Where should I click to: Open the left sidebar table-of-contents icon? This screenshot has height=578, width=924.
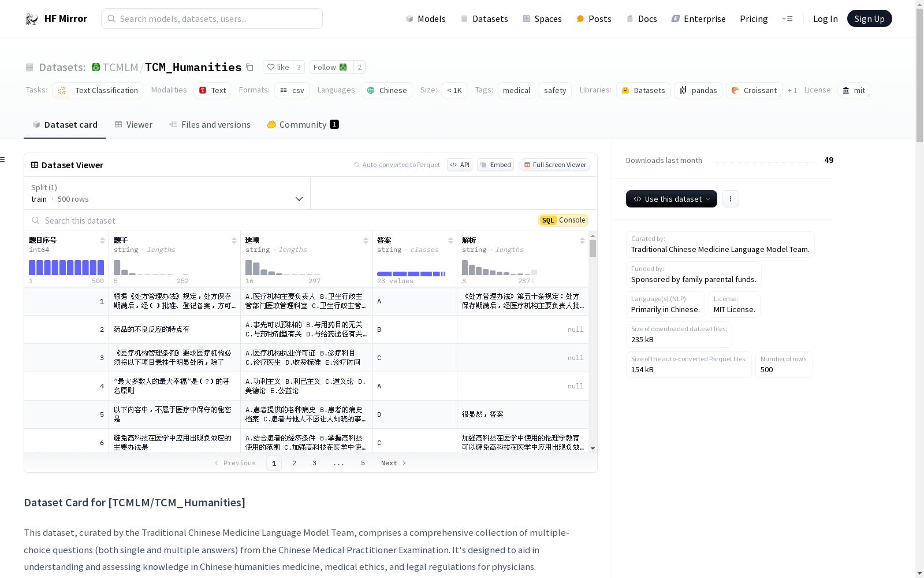coord(2,160)
